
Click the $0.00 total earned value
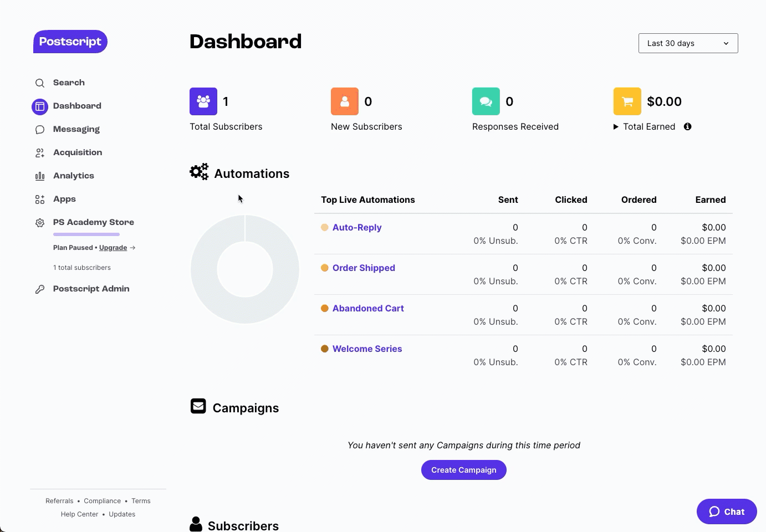(665, 101)
